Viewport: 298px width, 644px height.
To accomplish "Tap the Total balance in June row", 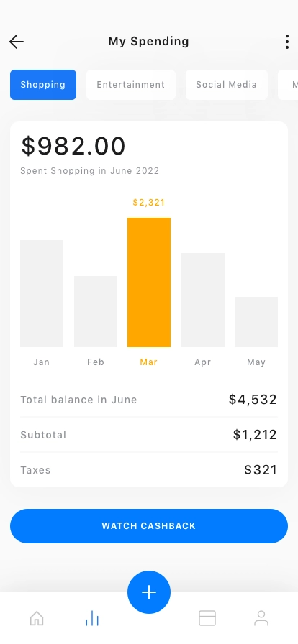I will 149,400.
